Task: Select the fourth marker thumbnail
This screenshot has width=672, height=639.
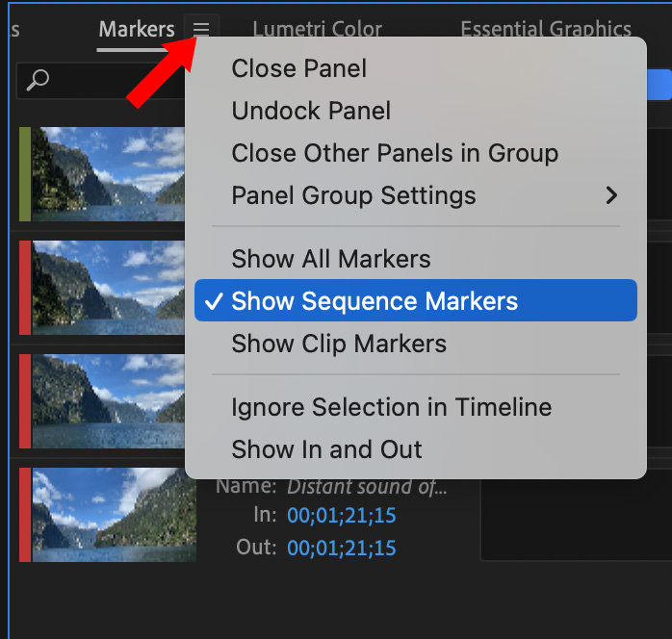Action: pyautogui.click(x=114, y=514)
